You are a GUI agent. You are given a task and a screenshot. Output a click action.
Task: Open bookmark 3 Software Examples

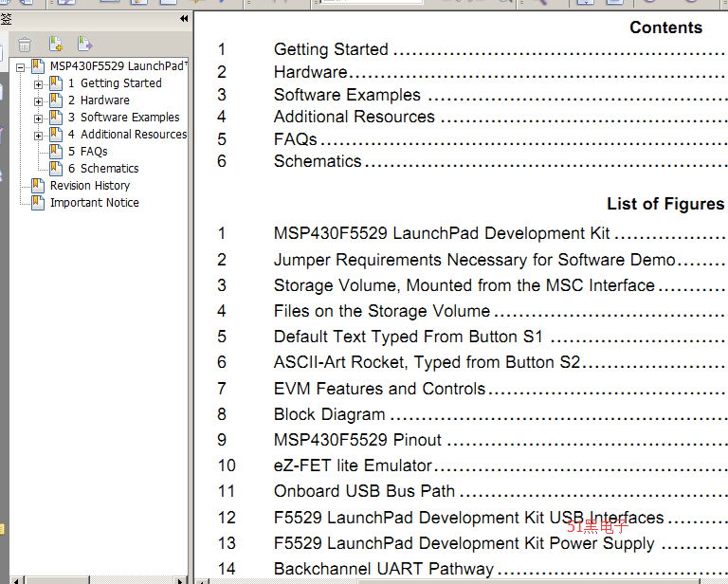coord(123,118)
